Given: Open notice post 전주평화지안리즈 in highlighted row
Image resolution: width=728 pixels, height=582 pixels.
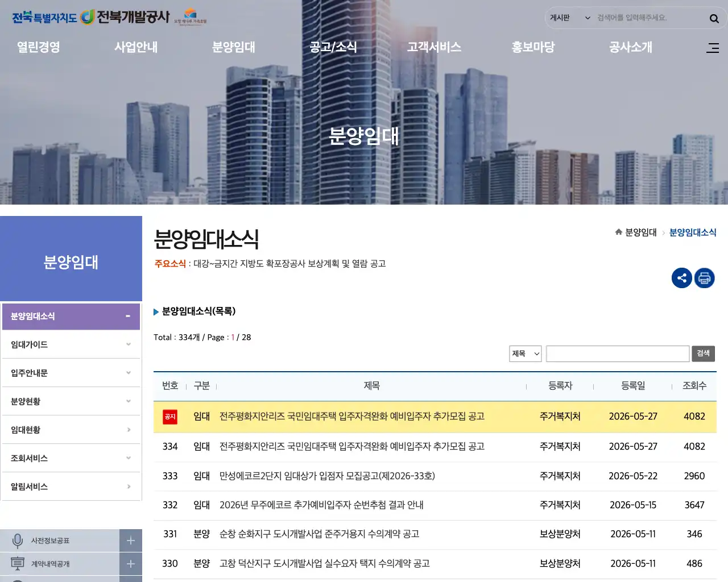Looking at the screenshot, I should [x=352, y=417].
